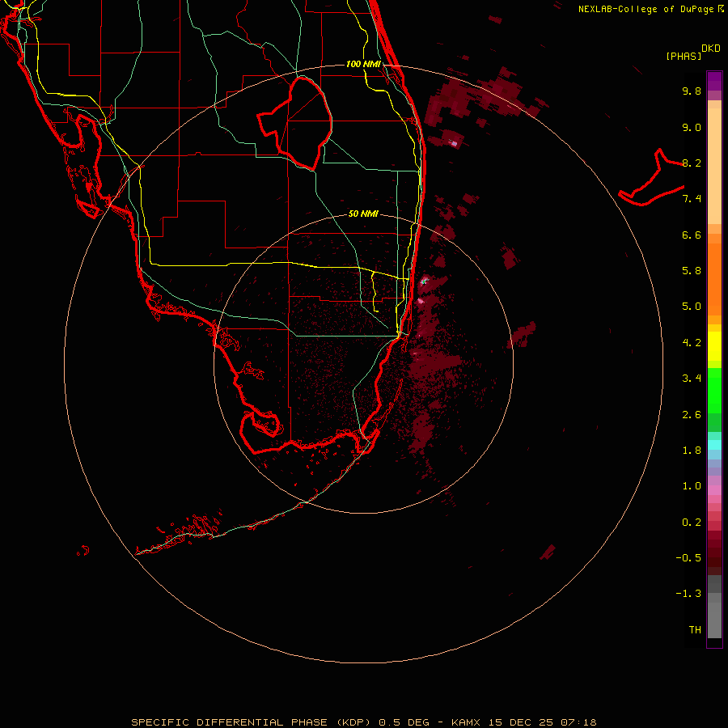
Task: Pick the pink segment of the color bar
Action: [714, 490]
